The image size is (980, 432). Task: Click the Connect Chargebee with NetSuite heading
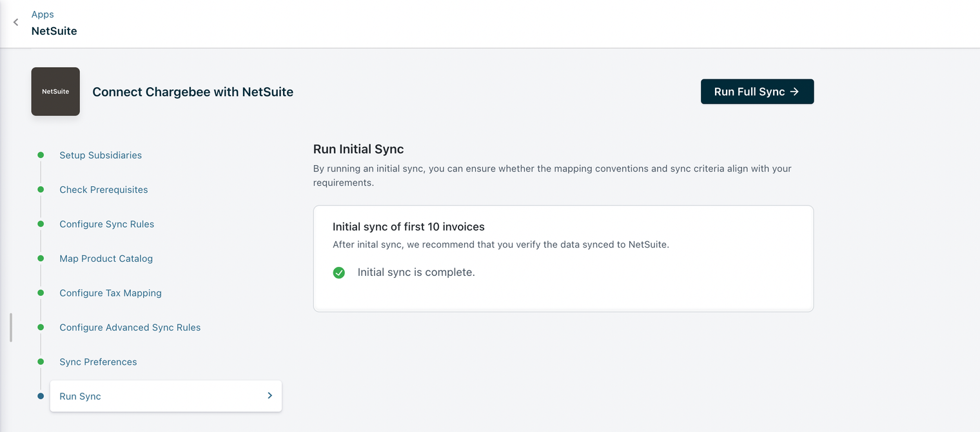click(x=193, y=92)
